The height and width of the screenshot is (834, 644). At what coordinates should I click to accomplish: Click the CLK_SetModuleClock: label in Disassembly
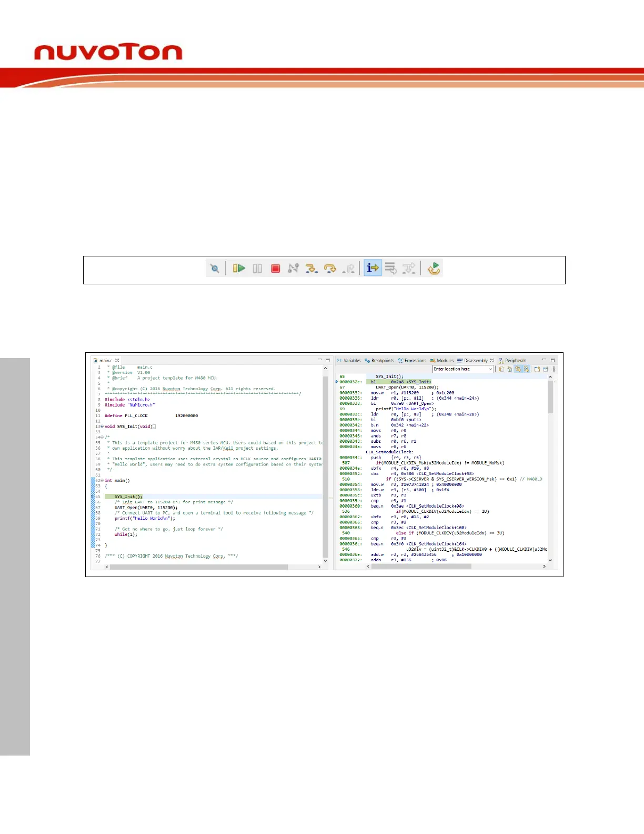tap(389, 452)
